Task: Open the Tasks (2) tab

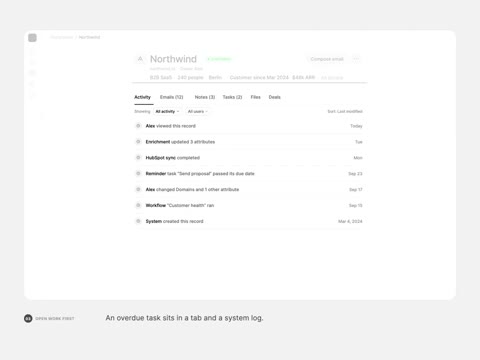Action: (x=232, y=97)
